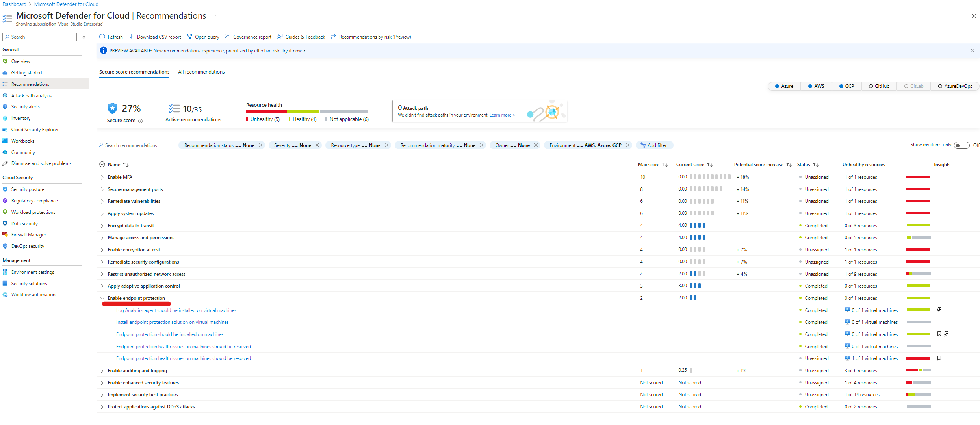Click lightning insight icon on Log Analytics row
This screenshot has height=425, width=980.
click(939, 310)
